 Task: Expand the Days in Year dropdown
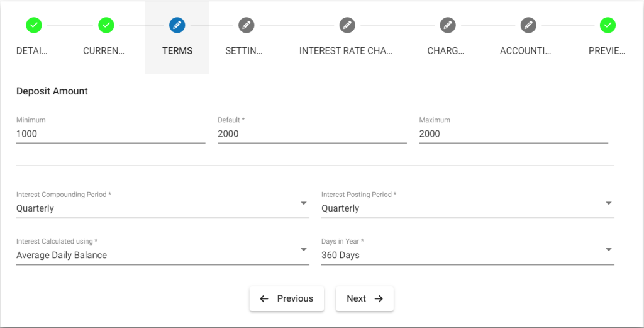click(x=468, y=251)
